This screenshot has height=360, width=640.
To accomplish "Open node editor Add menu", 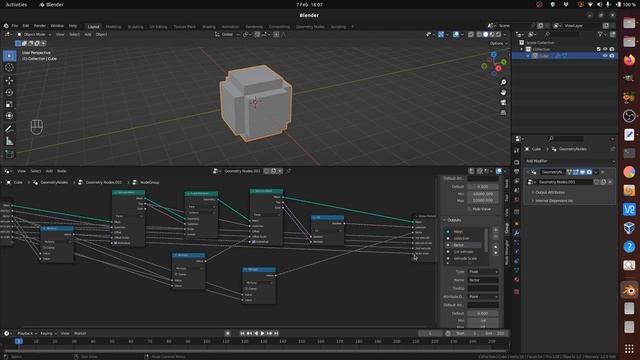I will tap(49, 171).
